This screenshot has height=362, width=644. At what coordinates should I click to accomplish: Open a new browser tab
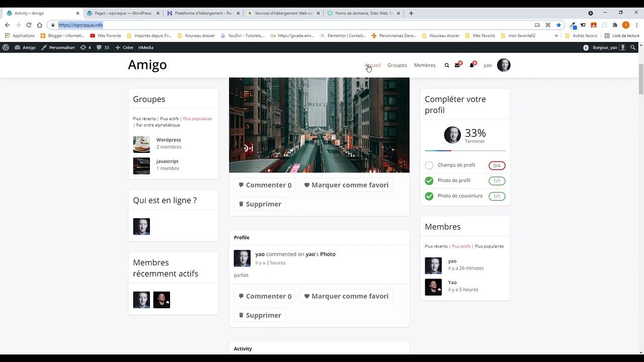[411, 13]
